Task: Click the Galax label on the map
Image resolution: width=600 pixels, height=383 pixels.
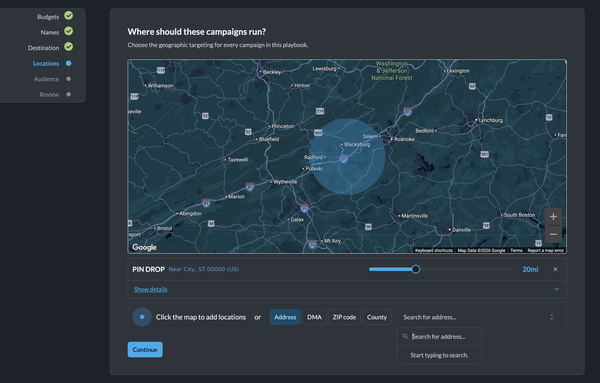Action: coord(297,220)
